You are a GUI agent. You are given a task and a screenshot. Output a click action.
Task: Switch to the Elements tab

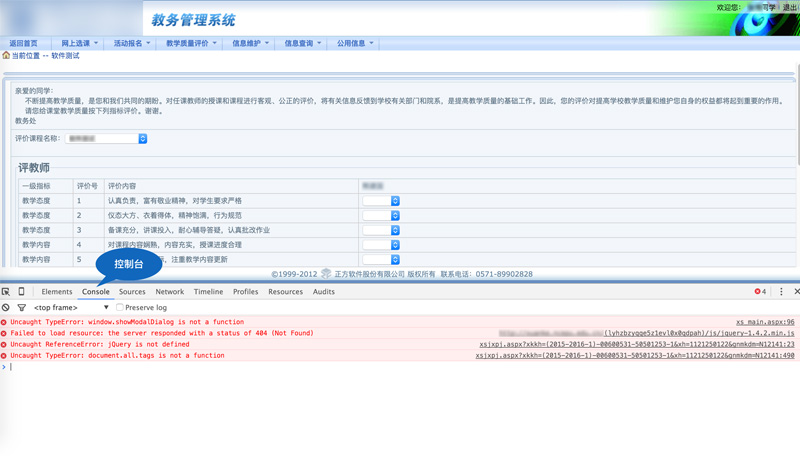[57, 292]
